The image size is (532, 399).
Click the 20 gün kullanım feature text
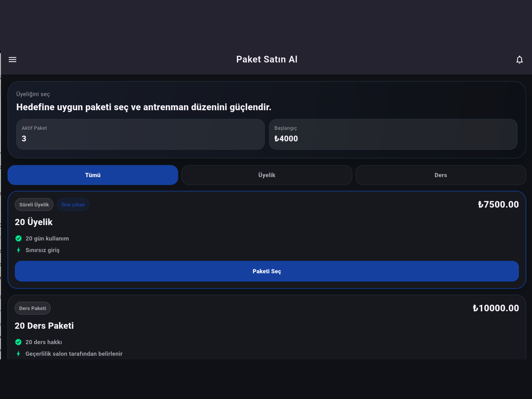click(x=47, y=238)
